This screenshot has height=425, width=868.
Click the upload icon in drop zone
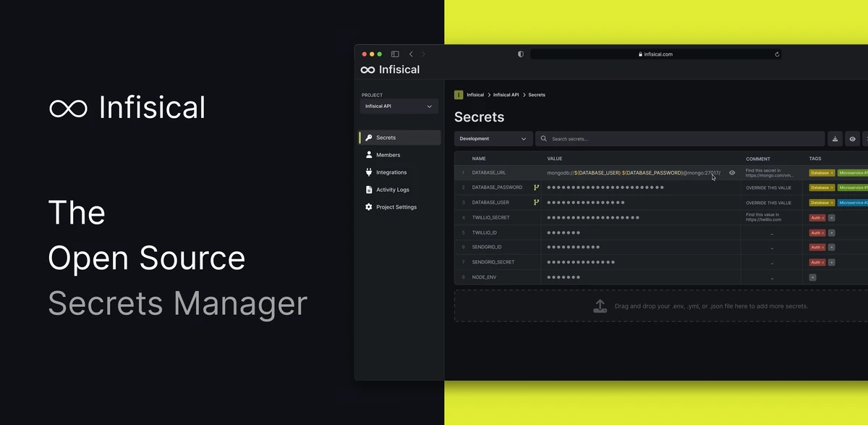[600, 306]
